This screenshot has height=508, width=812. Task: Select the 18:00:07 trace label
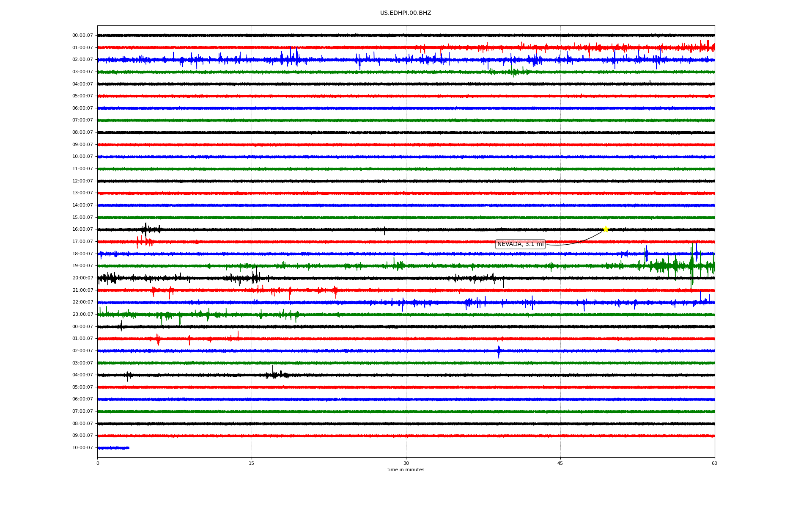pyautogui.click(x=82, y=254)
